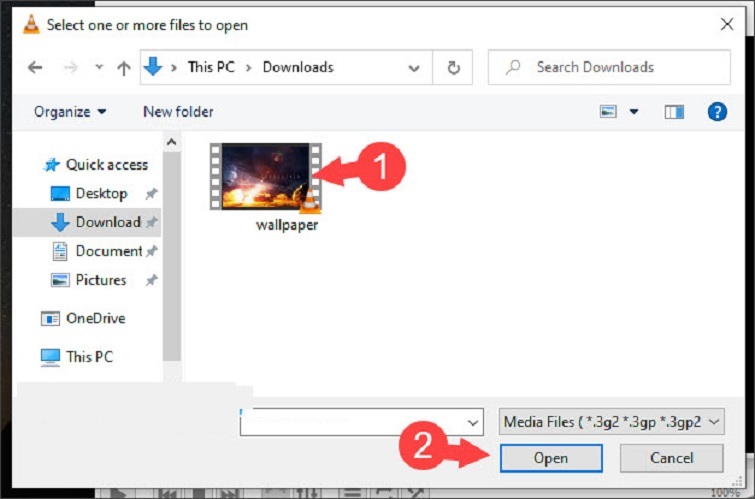The image size is (755, 499).
Task: Click the Up one level arrow
Action: [124, 68]
